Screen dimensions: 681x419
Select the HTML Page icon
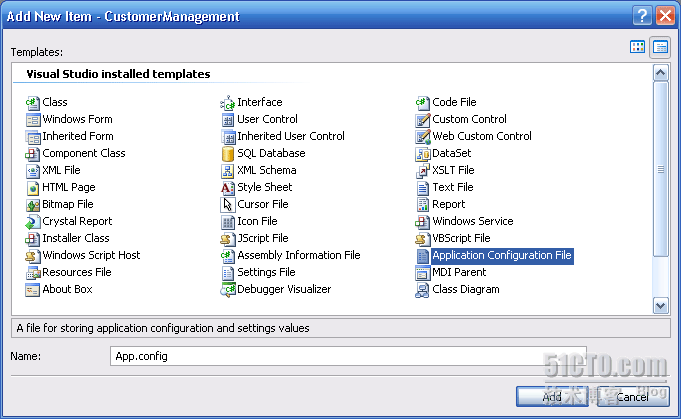33,188
